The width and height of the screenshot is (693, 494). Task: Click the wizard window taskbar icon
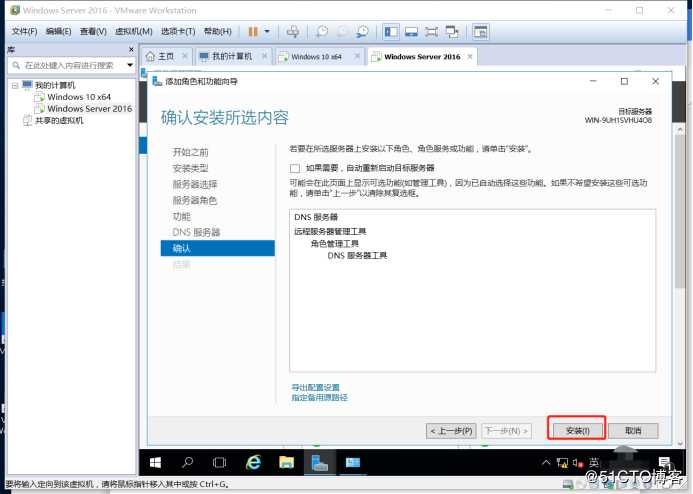[353, 463]
